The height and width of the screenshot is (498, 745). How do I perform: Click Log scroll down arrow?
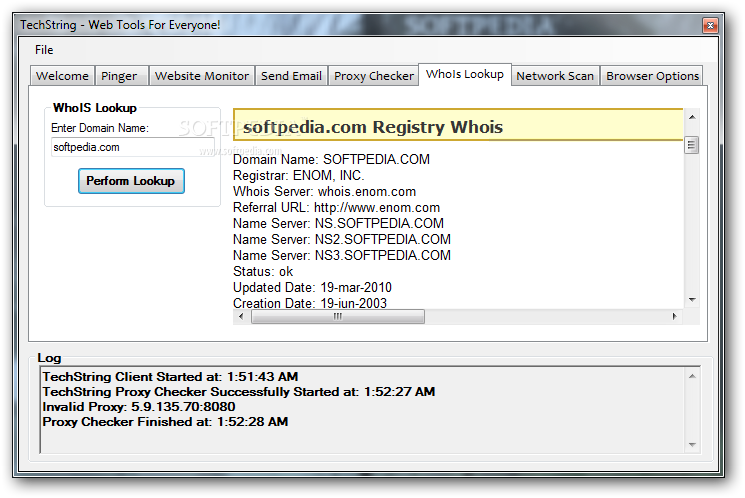click(x=692, y=445)
